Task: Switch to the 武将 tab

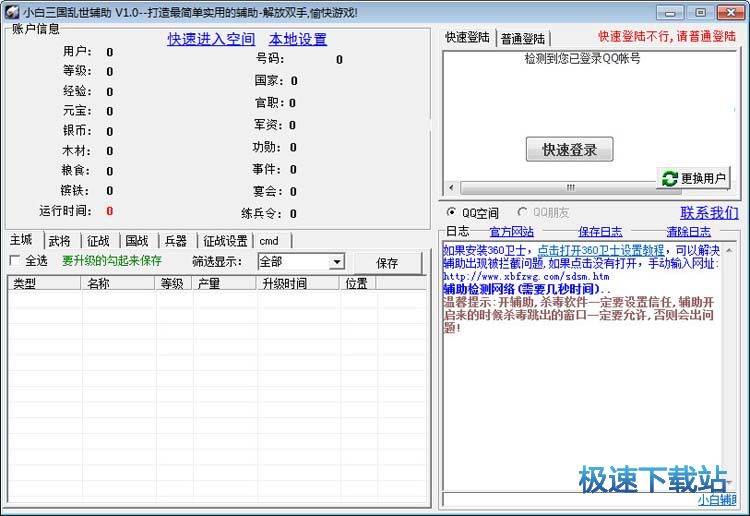Action: 60,241
